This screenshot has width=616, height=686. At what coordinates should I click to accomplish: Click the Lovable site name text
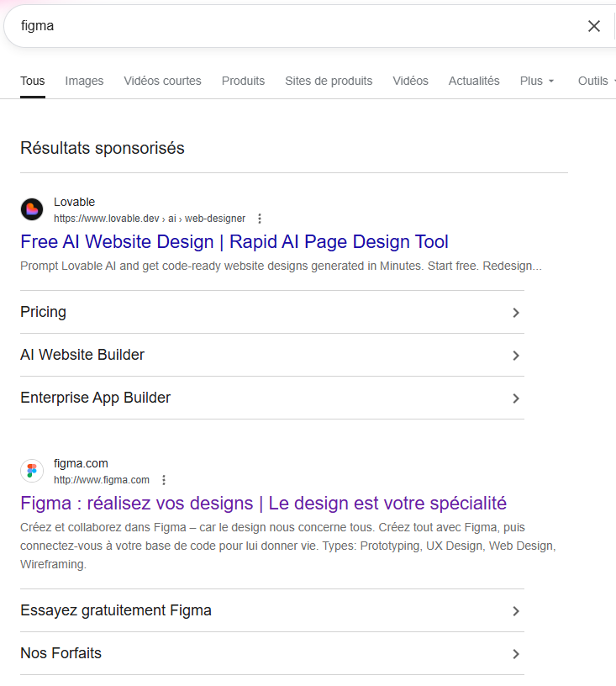pyautogui.click(x=74, y=202)
